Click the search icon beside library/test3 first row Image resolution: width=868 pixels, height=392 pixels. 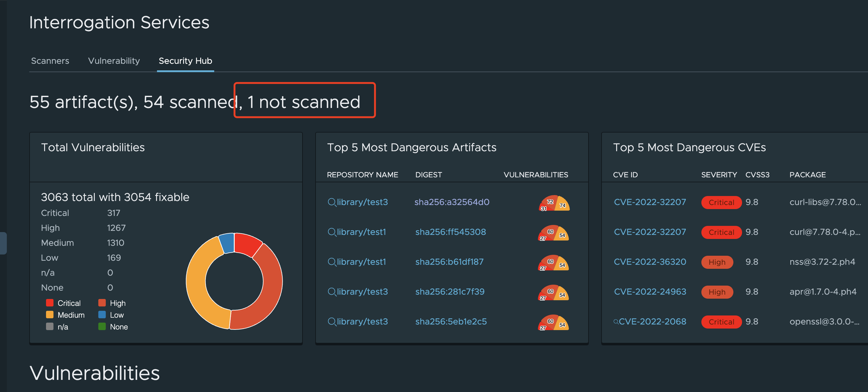tap(332, 202)
